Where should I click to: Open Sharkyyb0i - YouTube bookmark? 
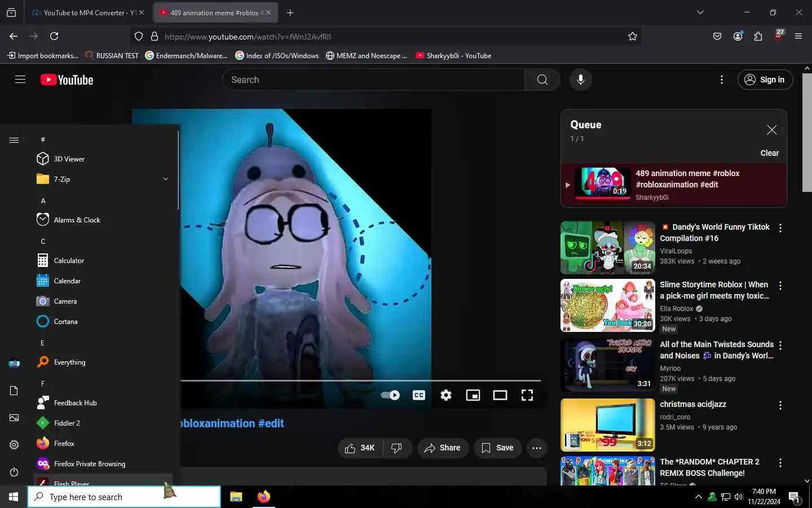pos(453,55)
